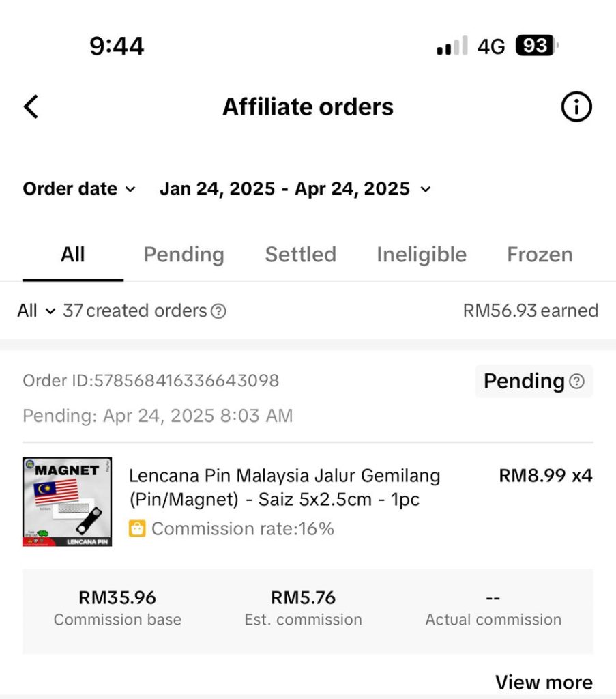Screen dimensions: 616x699
Task: Open the info icon at top right
Action: point(576,107)
